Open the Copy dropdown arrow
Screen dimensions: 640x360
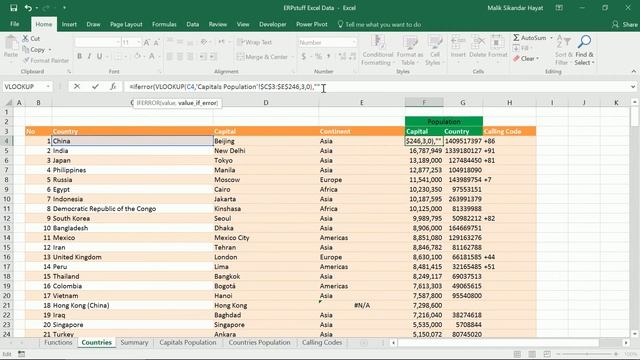tap(50, 50)
